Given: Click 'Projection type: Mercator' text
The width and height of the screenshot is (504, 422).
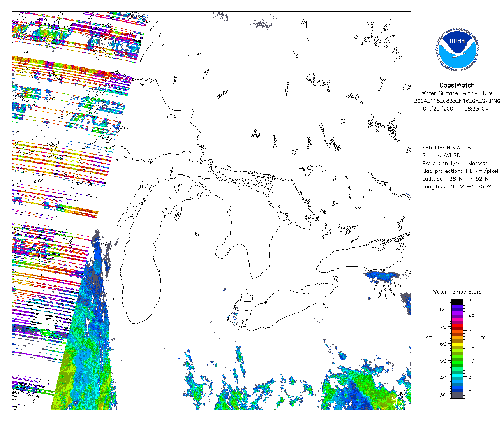Looking at the screenshot, I should click(x=456, y=163).
